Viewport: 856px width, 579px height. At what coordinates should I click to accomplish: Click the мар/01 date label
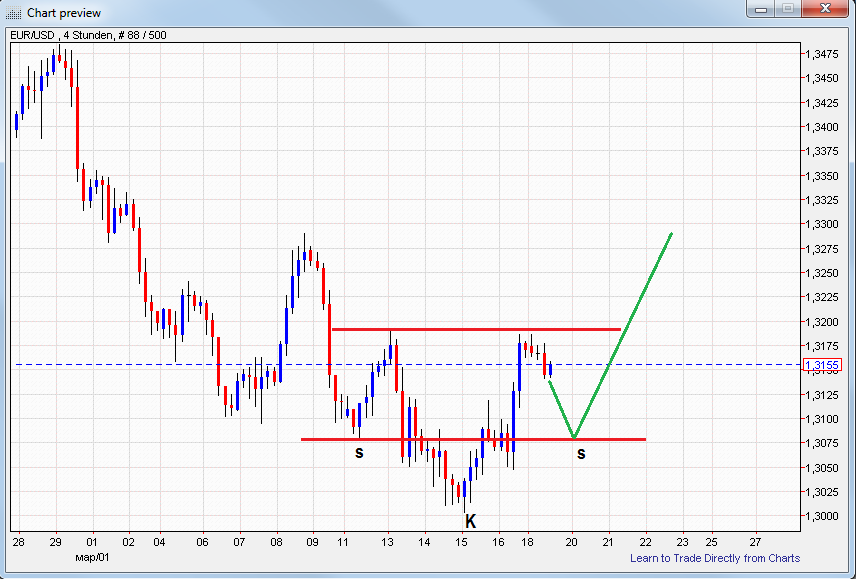(x=92, y=558)
